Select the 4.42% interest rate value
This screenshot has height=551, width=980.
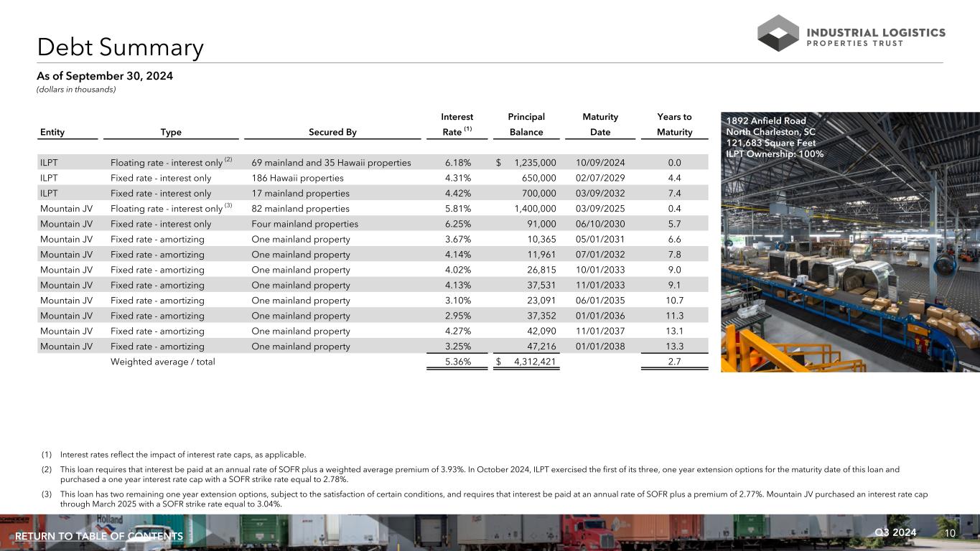click(458, 194)
